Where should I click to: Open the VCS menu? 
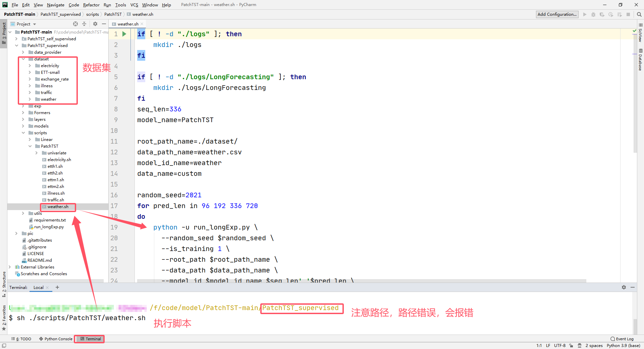point(134,5)
